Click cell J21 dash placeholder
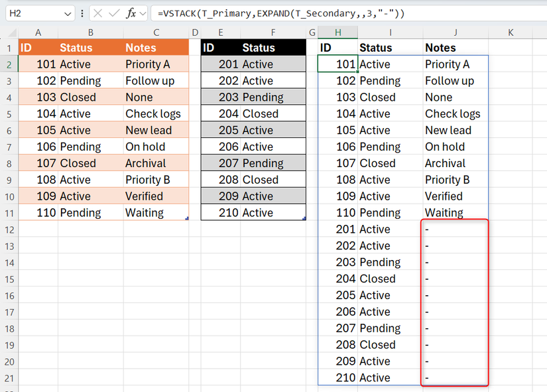The image size is (547, 392). [x=456, y=377]
